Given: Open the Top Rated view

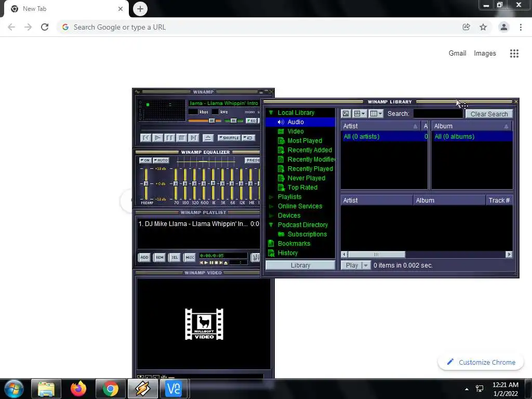Looking at the screenshot, I should (x=302, y=187).
